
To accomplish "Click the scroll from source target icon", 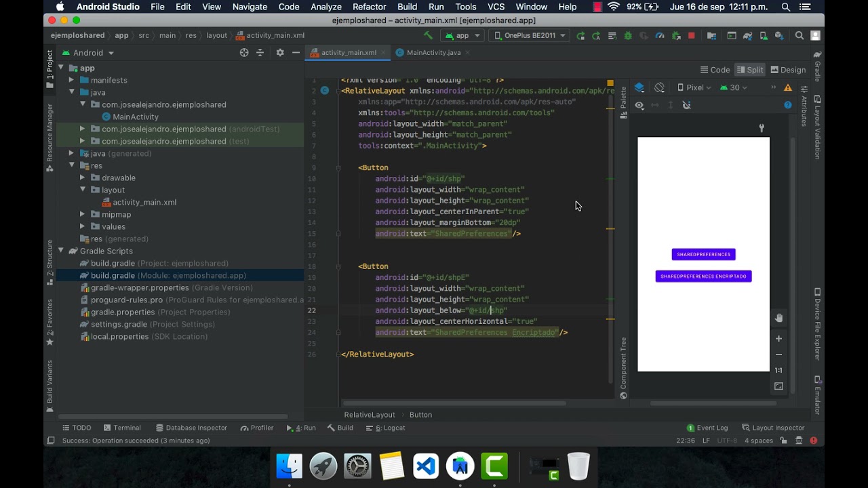I will point(244,53).
